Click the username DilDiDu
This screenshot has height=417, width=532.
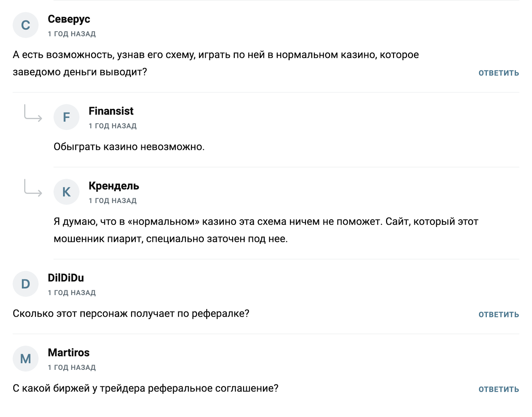pos(66,278)
